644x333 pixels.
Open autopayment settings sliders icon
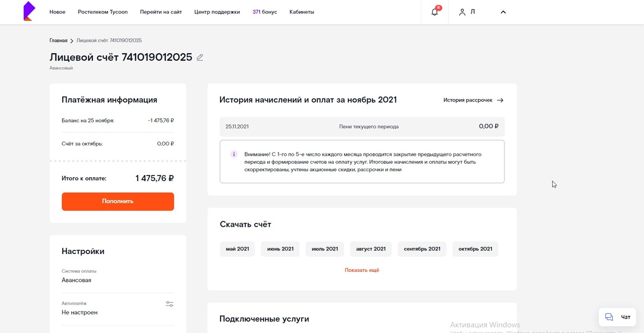[x=170, y=304]
